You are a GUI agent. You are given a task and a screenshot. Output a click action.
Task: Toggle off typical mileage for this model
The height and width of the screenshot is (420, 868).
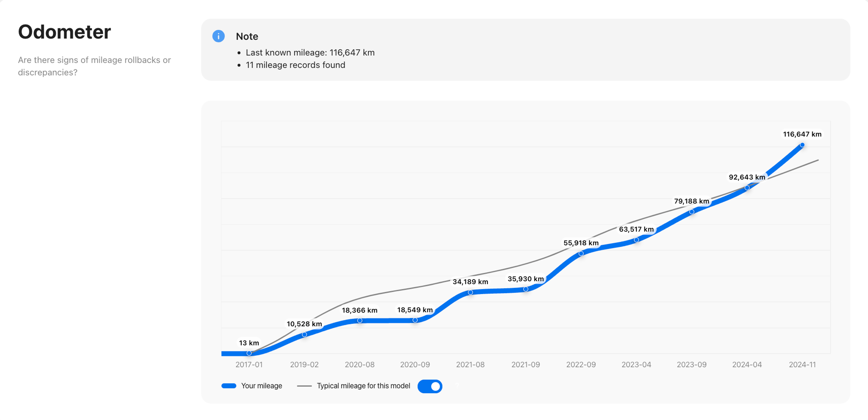pos(430,386)
